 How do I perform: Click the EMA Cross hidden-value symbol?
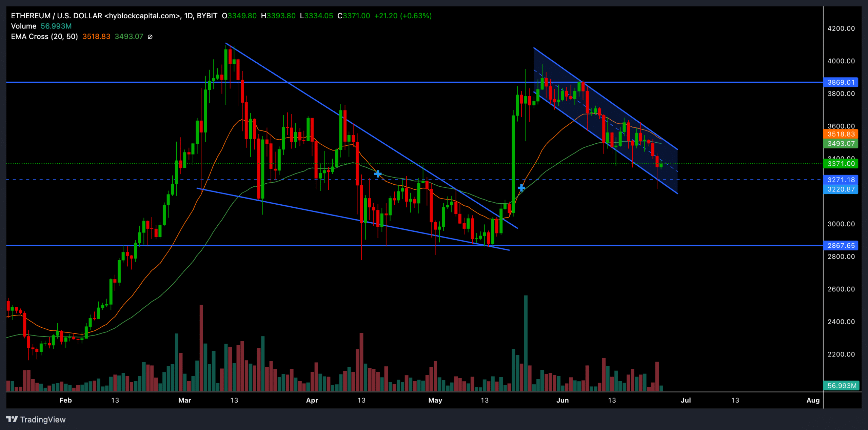pos(150,37)
